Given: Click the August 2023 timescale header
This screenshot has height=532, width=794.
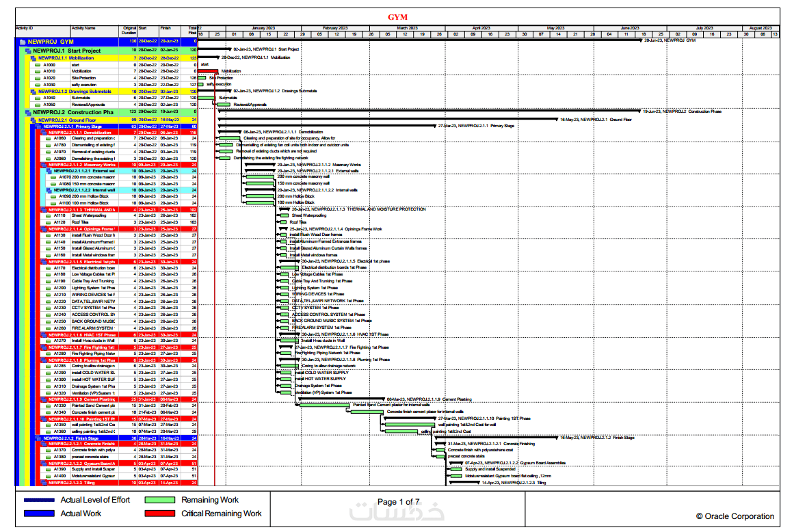Looking at the screenshot, I should click(760, 28).
